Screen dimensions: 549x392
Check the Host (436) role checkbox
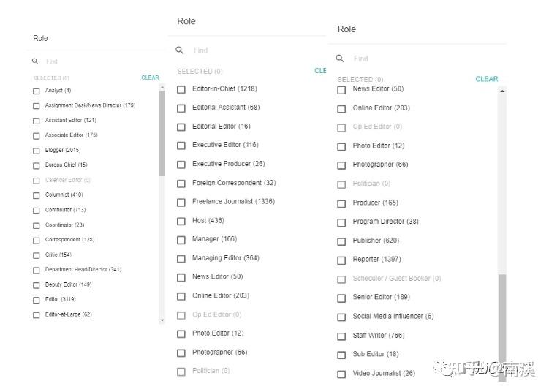click(181, 221)
